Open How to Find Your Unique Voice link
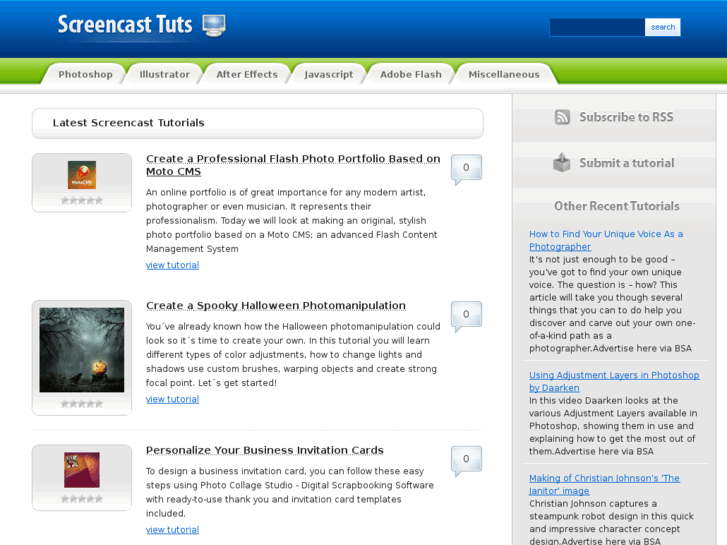 click(606, 240)
